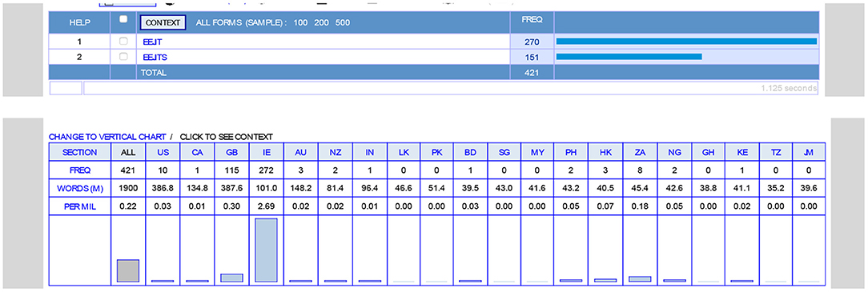Click the ZA chart bar
This screenshot has width=868, height=292.
pos(639,278)
